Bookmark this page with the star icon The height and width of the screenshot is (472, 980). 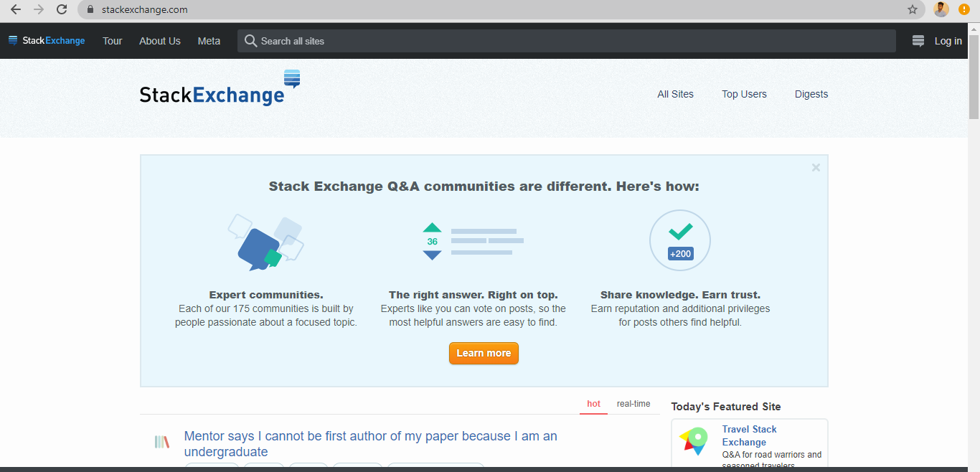click(913, 9)
